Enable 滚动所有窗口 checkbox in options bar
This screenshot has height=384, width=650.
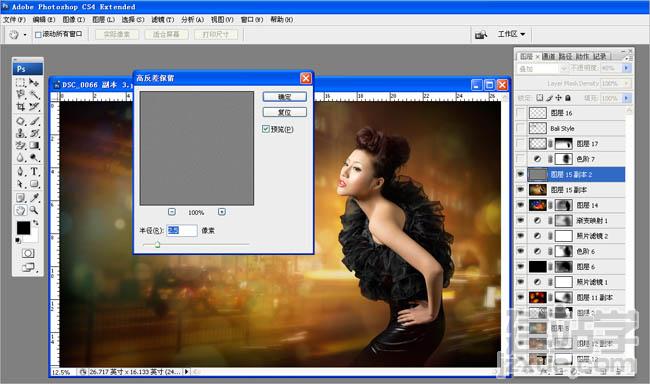(x=38, y=34)
